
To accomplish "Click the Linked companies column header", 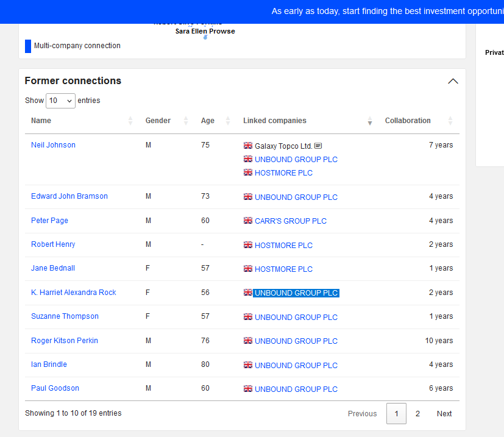I will [275, 121].
